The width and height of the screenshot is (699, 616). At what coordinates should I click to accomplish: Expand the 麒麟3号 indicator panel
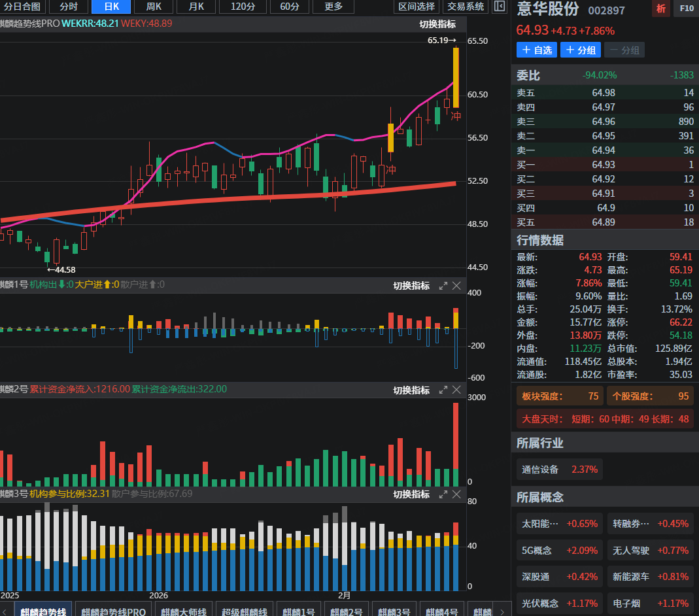pyautogui.click(x=443, y=494)
